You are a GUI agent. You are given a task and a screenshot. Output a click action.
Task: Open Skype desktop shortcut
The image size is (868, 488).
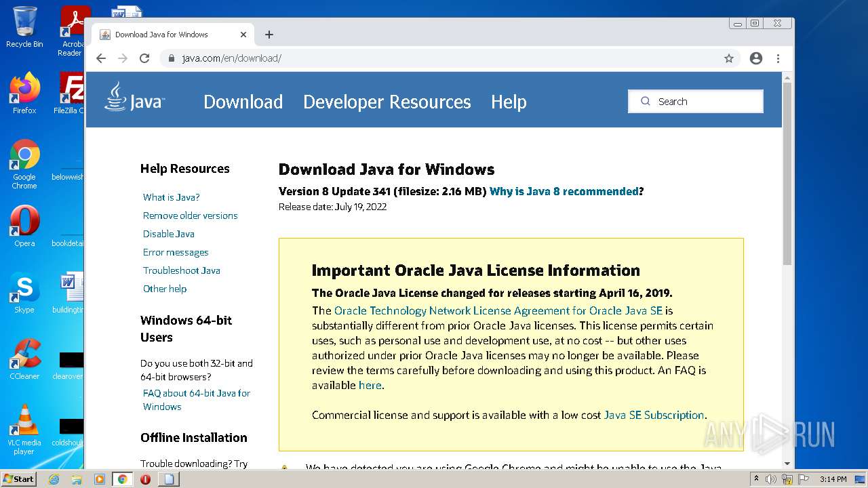point(24,293)
